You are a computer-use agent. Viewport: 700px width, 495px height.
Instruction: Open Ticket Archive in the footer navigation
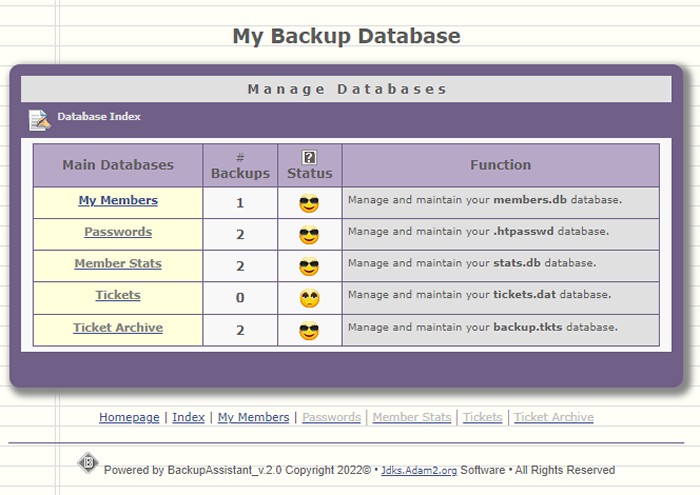[x=554, y=417]
